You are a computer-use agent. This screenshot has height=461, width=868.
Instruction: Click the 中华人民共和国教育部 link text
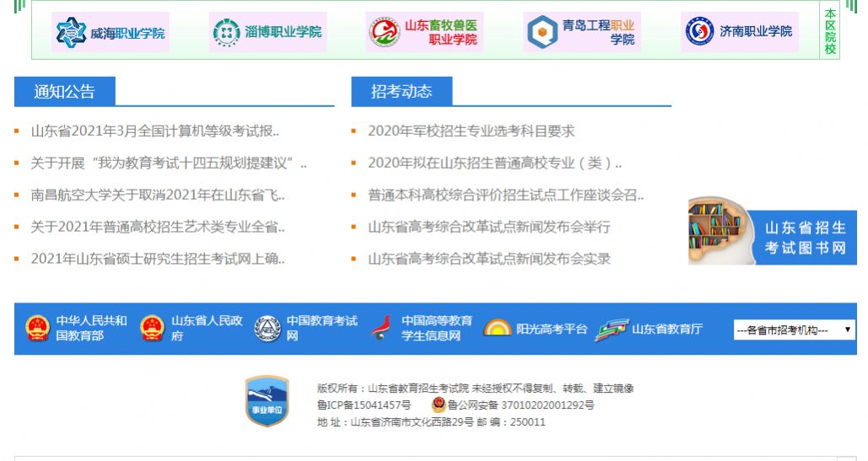pyautogui.click(x=91, y=329)
